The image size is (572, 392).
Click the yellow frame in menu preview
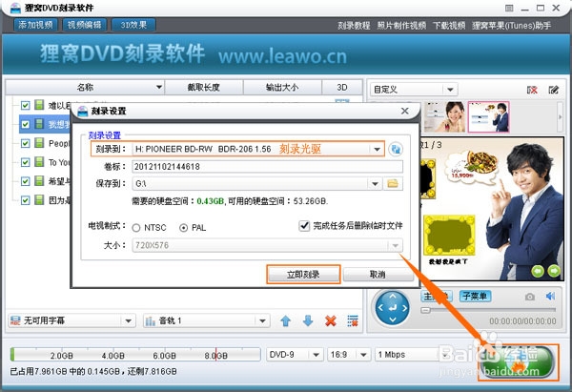coord(449,235)
